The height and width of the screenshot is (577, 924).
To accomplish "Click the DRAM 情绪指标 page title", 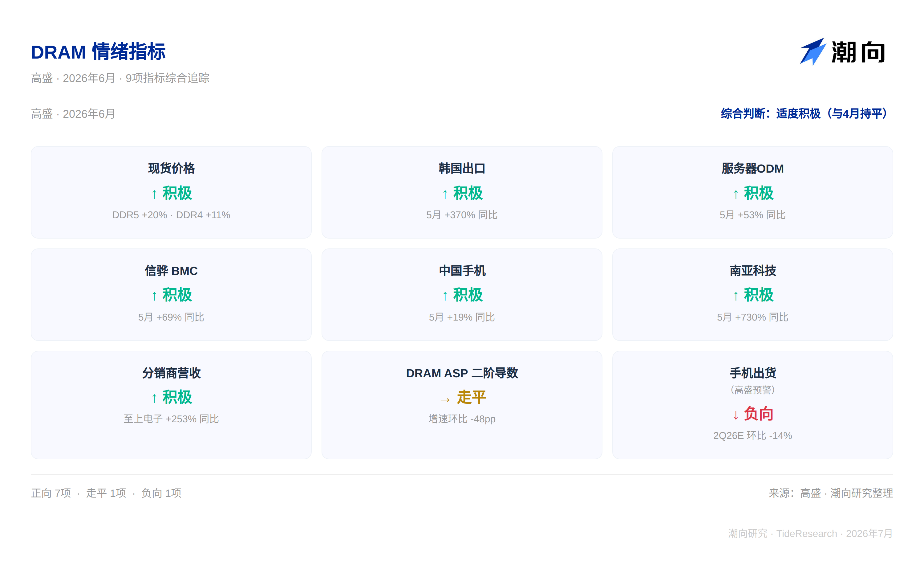I will click(x=98, y=52).
